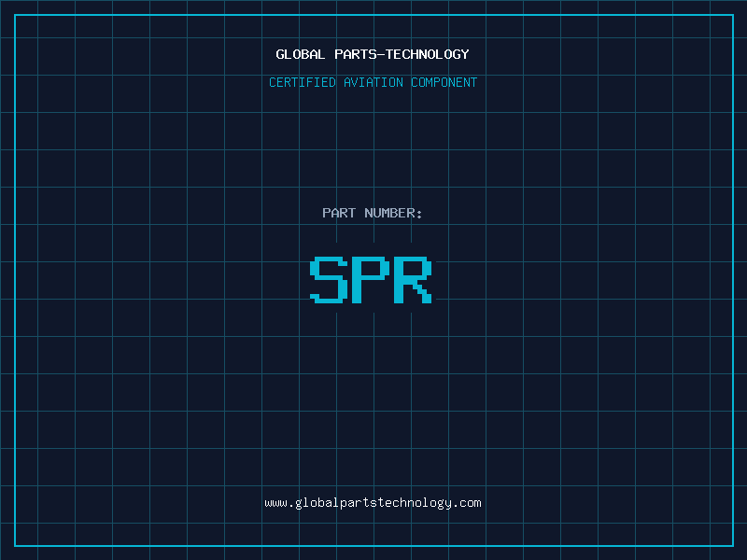Open the www.globalpartstechnology.com link
747x560 pixels.
tap(373, 503)
